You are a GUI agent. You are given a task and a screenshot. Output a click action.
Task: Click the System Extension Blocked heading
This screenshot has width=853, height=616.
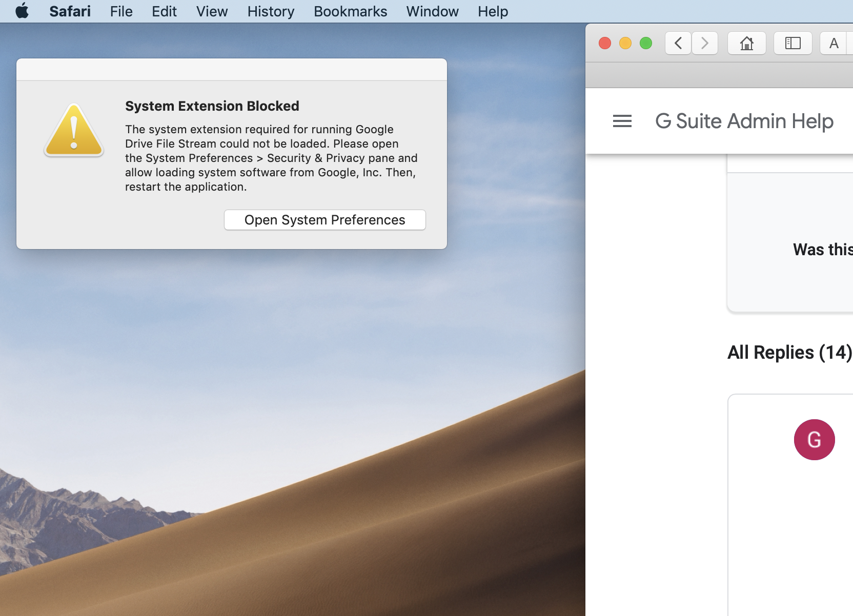click(x=212, y=106)
